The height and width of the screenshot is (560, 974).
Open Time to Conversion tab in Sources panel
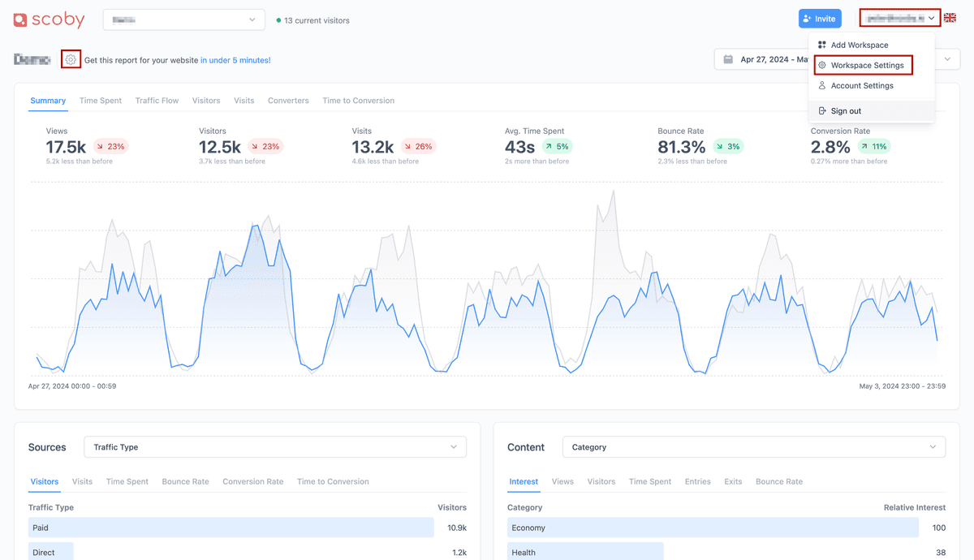[333, 481]
